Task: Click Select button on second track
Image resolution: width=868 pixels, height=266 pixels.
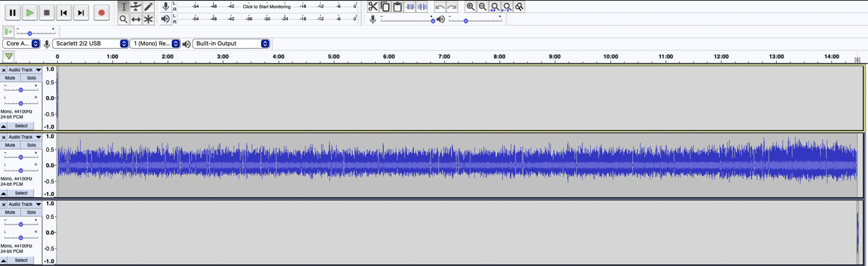Action: (21, 193)
